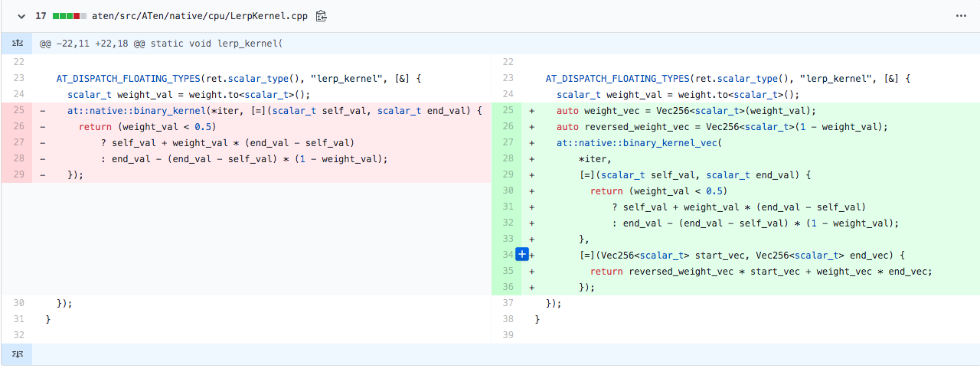Click removed line number 29 on left

pos(18,175)
